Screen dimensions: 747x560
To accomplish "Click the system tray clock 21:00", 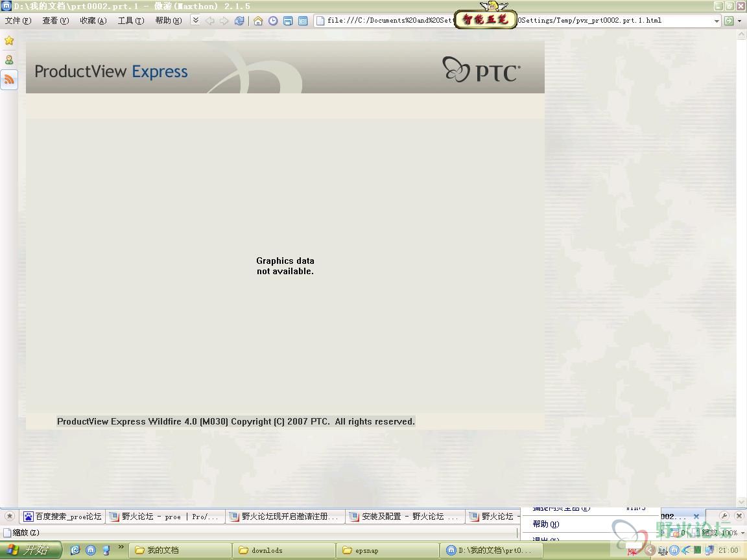I will [x=728, y=550].
